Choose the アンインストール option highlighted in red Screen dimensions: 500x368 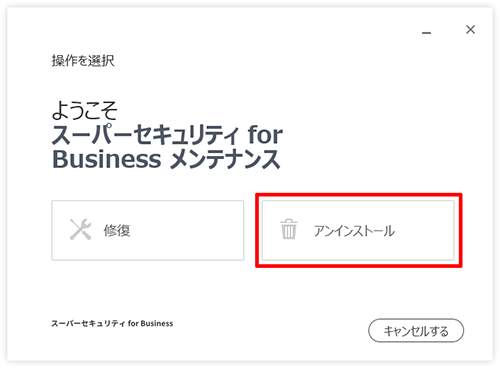pos(358,230)
